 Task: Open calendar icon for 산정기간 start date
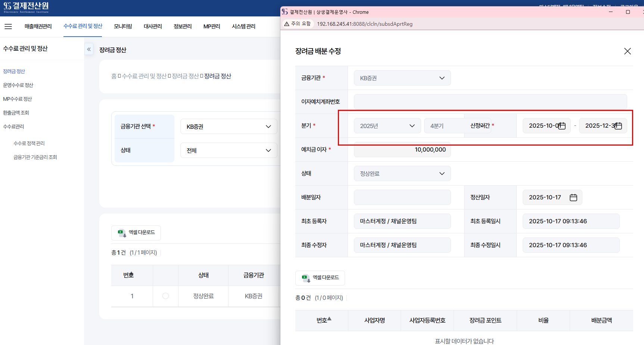tap(562, 126)
